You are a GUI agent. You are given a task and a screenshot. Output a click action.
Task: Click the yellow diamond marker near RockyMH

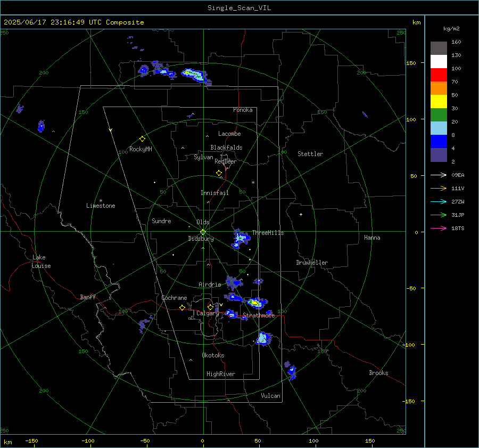point(142,139)
